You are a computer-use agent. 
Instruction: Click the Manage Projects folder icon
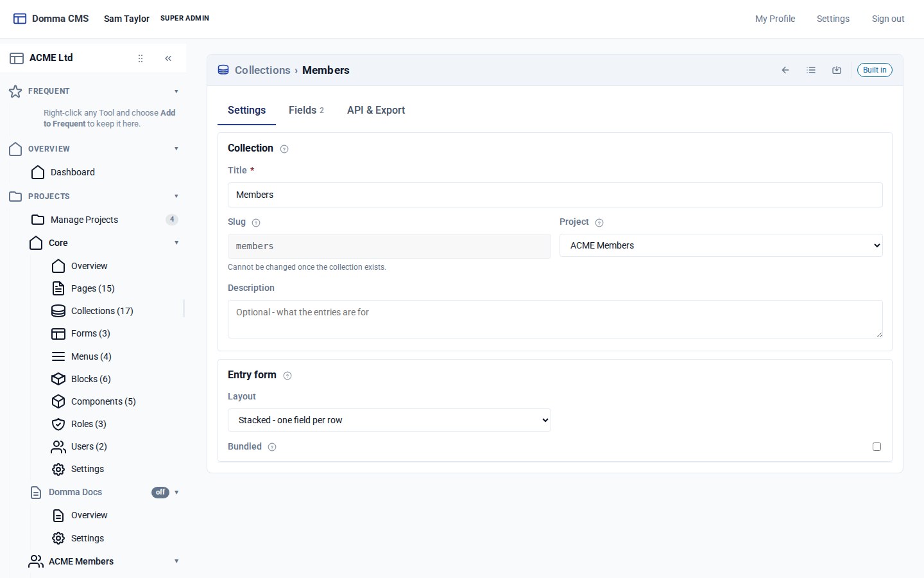(38, 220)
